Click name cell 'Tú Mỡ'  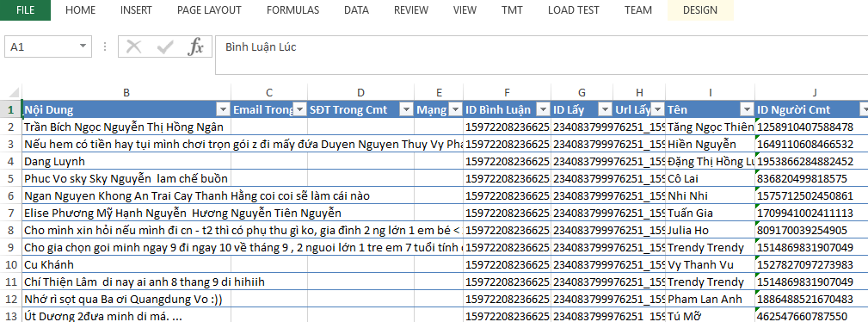pyautogui.click(x=711, y=316)
